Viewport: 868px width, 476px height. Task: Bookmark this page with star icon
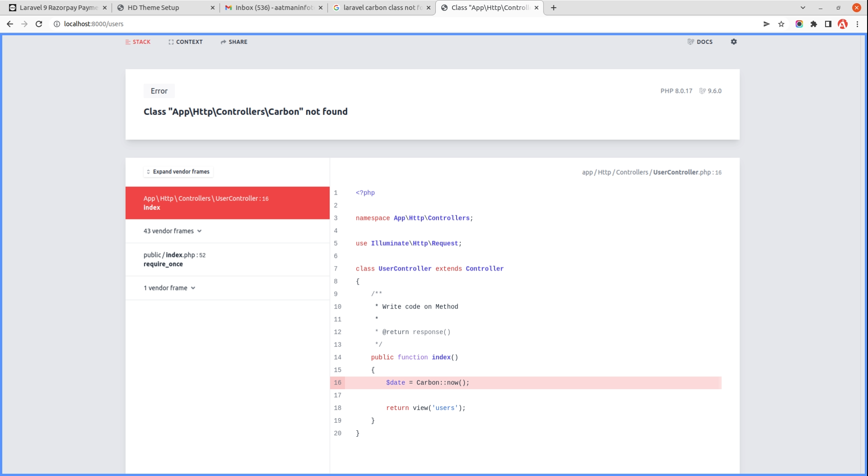pos(781,24)
